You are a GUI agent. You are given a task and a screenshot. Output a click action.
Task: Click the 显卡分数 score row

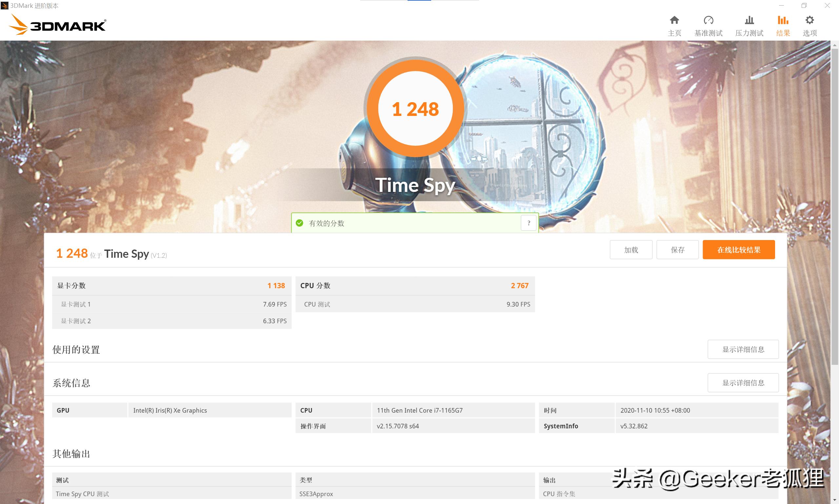coord(171,286)
